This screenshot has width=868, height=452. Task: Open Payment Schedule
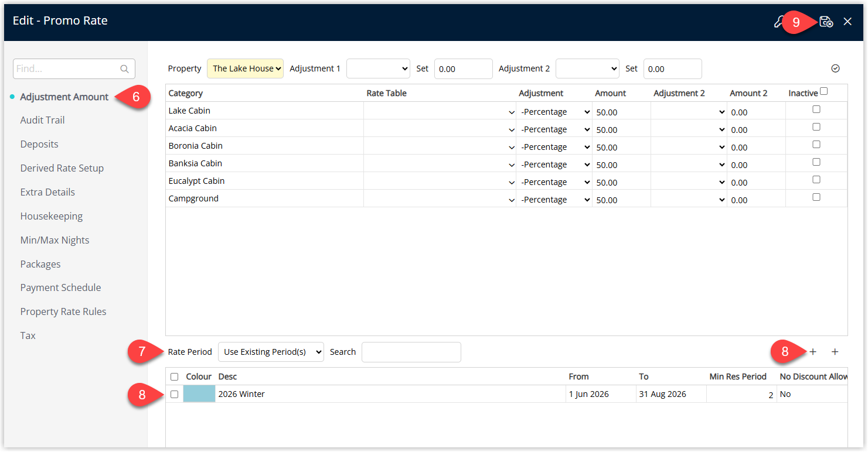pos(60,287)
